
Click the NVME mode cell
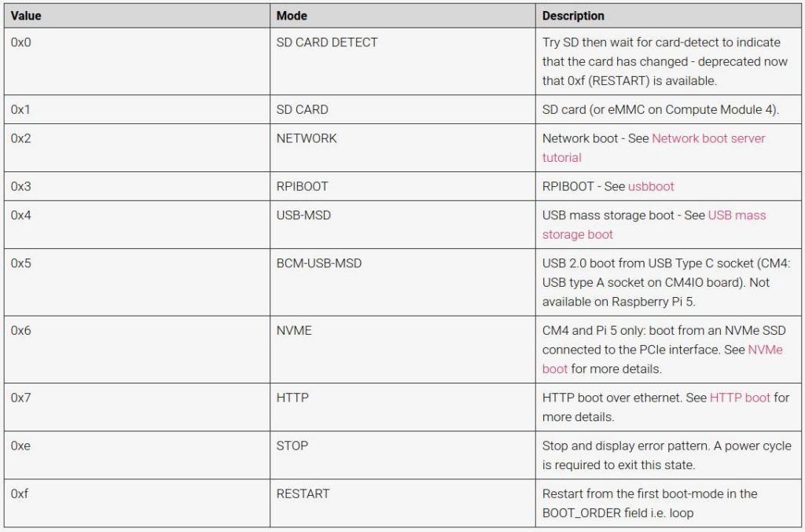point(402,350)
